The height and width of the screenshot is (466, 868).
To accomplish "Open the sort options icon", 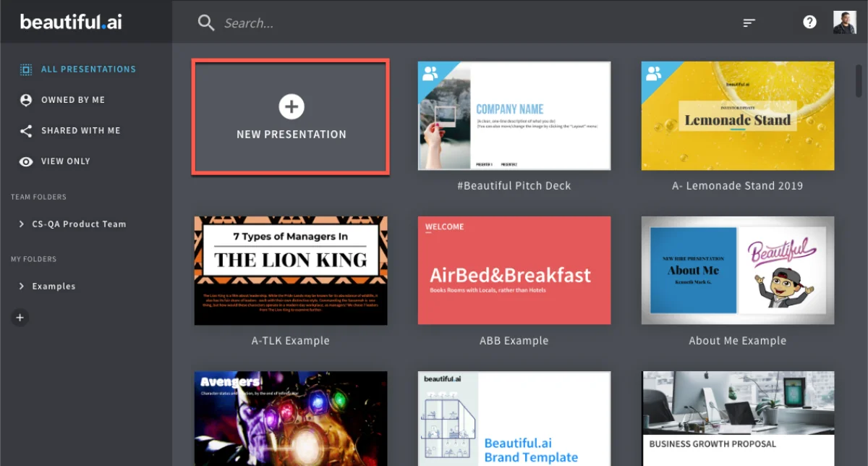I will (749, 23).
